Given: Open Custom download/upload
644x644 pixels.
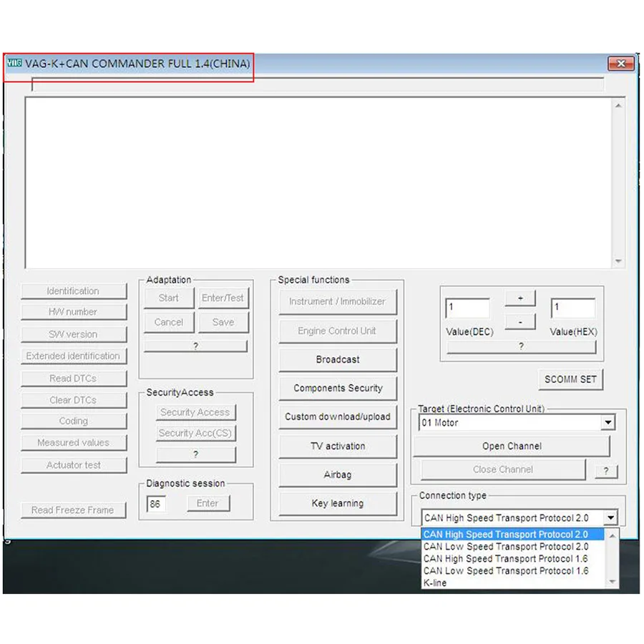Looking at the screenshot, I should [338, 417].
